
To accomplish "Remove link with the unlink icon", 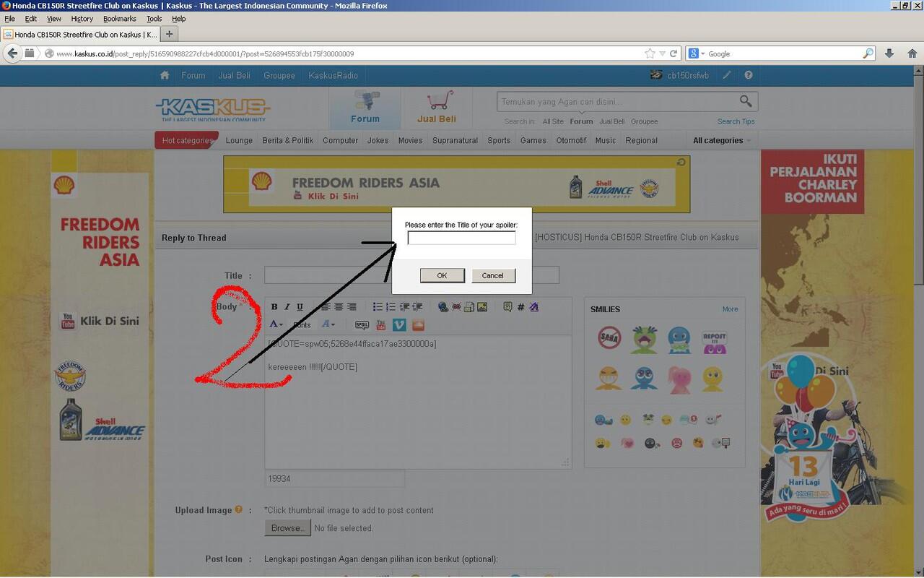I will click(456, 307).
